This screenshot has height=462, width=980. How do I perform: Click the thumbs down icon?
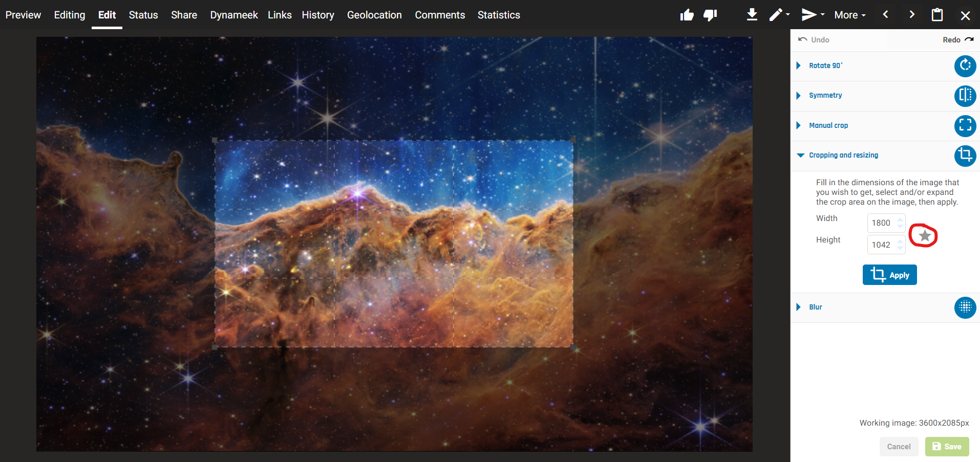[x=710, y=15]
